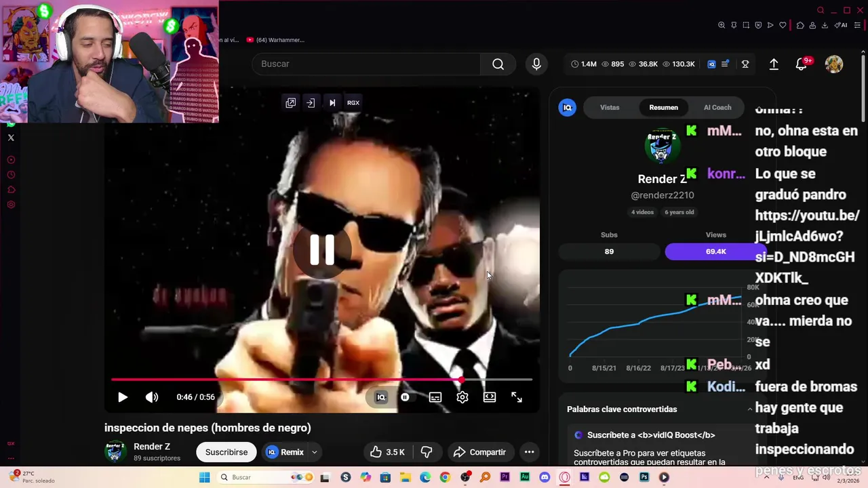Screen dimensions: 868x488
Task: Open the browser extensions puzzle icon
Action: 800,26
